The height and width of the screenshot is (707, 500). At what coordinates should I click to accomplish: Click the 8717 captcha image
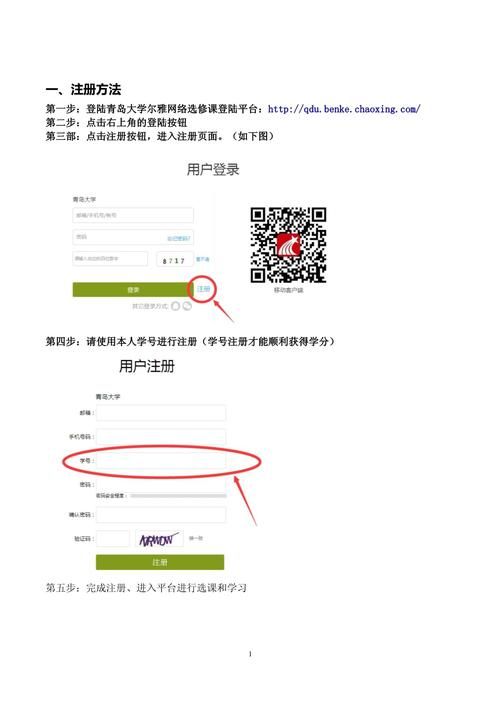174,260
